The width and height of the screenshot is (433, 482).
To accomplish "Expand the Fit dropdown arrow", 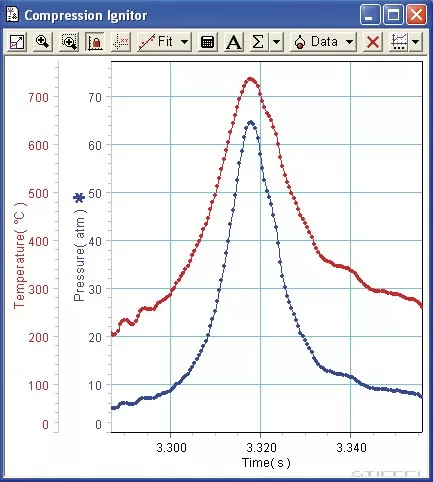I will [185, 42].
